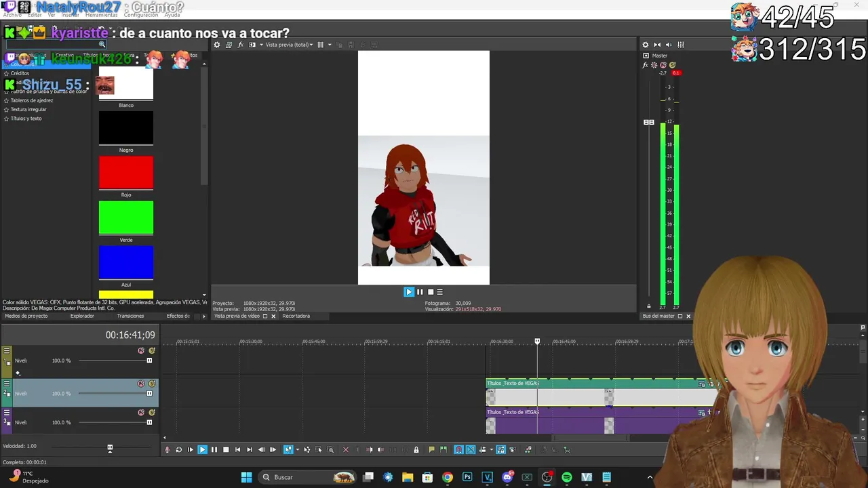Select Tableros de ajedrez generator

pyautogui.click(x=31, y=100)
